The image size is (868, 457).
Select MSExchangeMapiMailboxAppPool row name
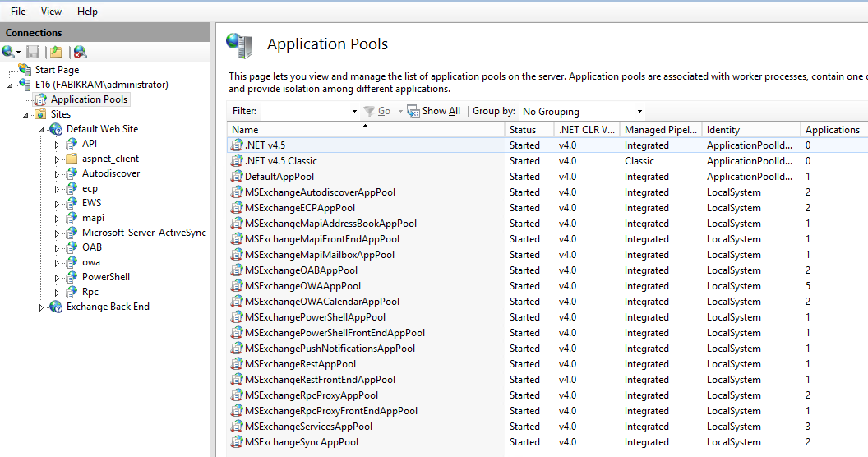[x=320, y=255]
